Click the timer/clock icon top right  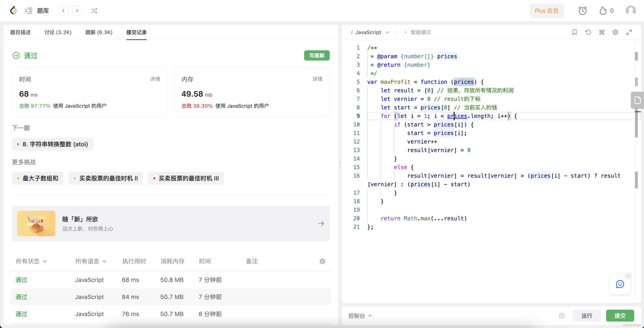click(x=582, y=10)
